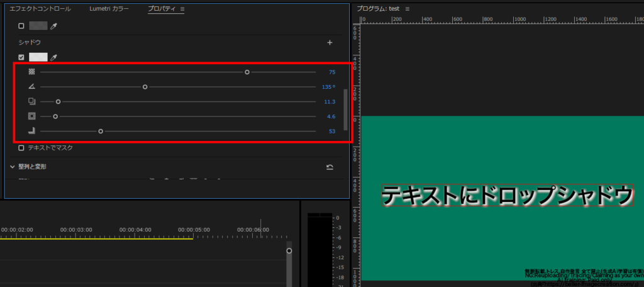
Task: Click the distance value 11.3
Action: 330,102
